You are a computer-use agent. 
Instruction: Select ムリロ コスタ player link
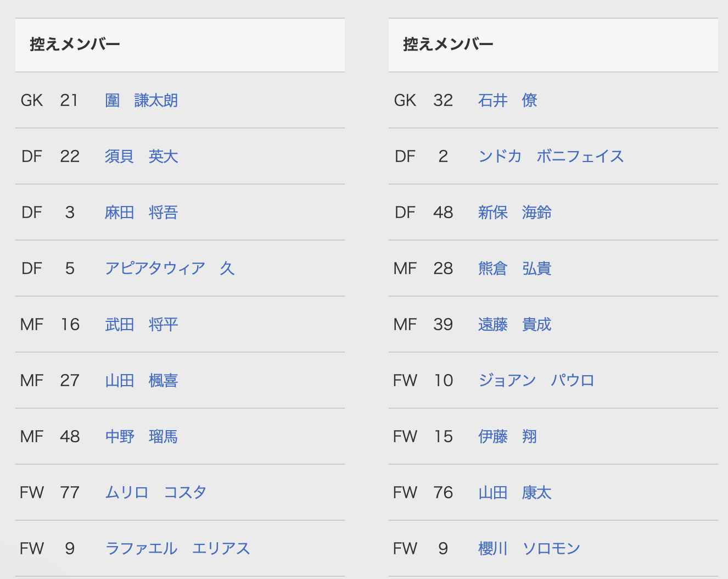tap(156, 493)
